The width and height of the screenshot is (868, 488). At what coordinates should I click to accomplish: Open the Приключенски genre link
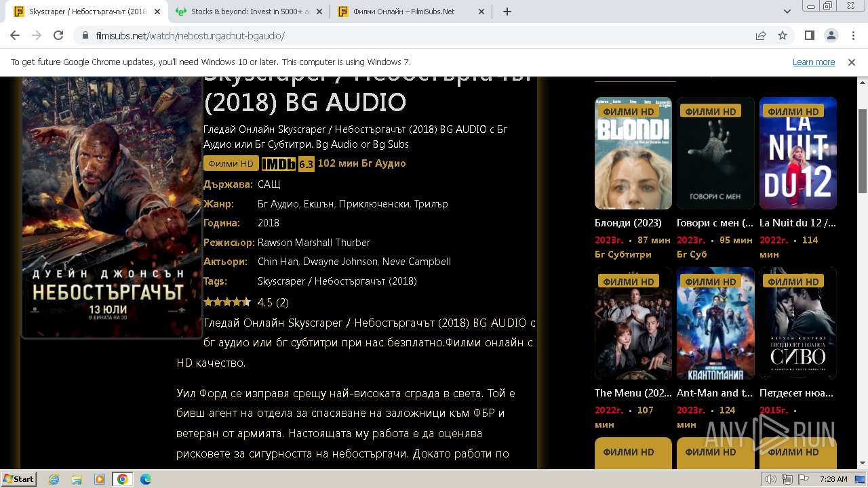click(x=374, y=203)
